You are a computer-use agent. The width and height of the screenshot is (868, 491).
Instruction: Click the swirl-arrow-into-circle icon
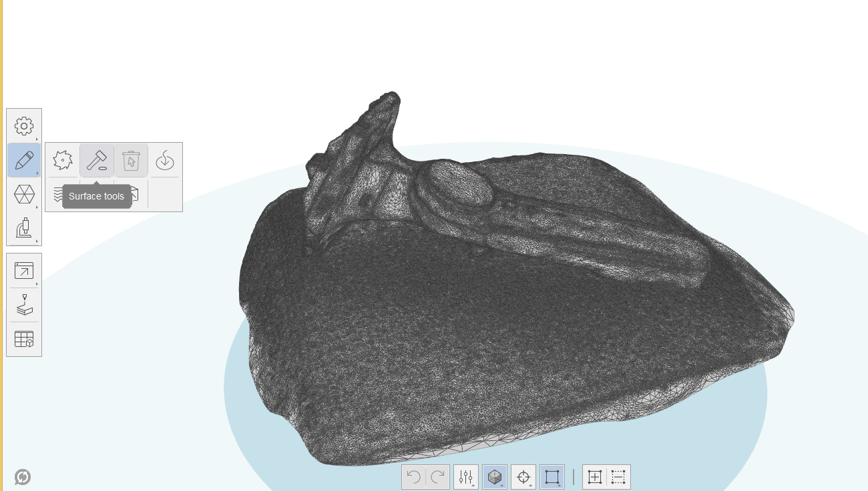coord(165,160)
